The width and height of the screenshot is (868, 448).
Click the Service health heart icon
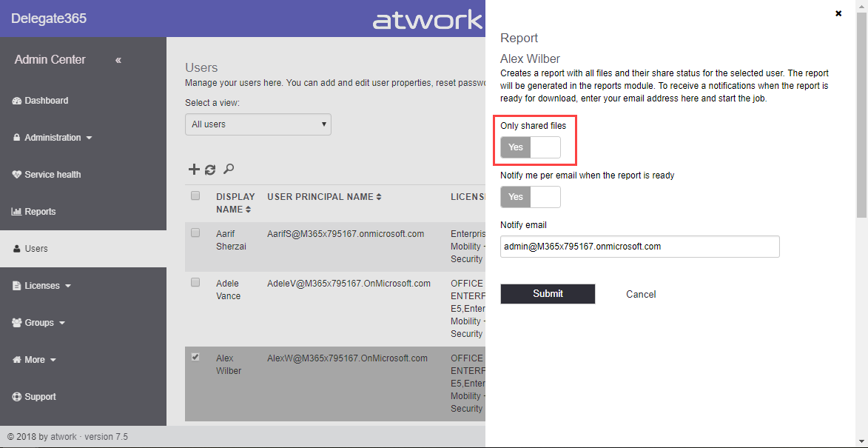click(18, 175)
